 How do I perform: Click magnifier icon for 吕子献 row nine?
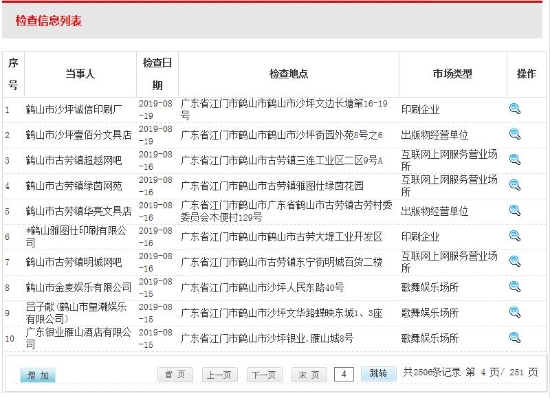pos(515,312)
